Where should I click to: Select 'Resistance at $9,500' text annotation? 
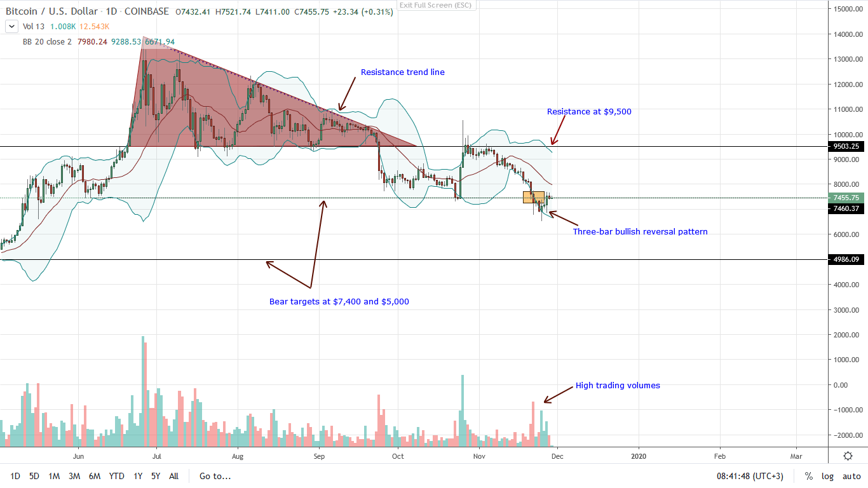coord(589,112)
